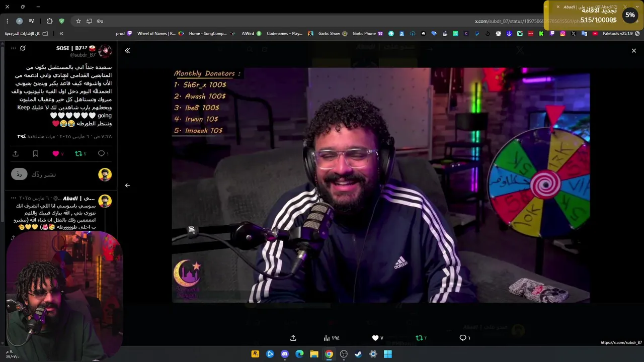Open the browser profile avatar
This screenshot has width=644, height=362.
pos(19,21)
